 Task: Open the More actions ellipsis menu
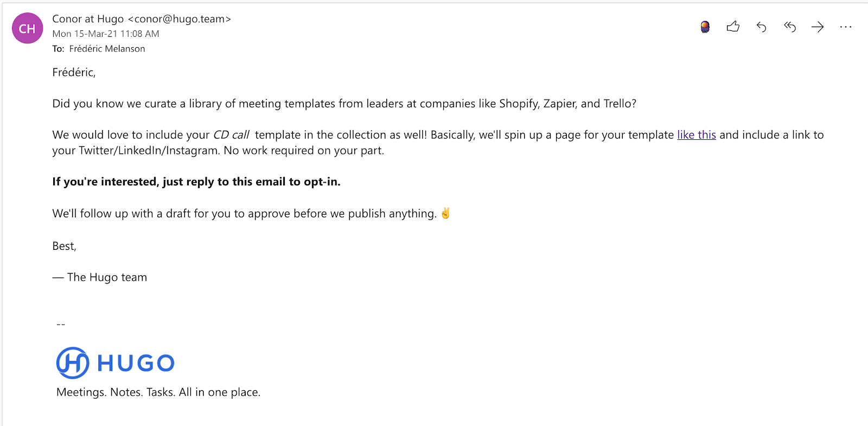845,27
